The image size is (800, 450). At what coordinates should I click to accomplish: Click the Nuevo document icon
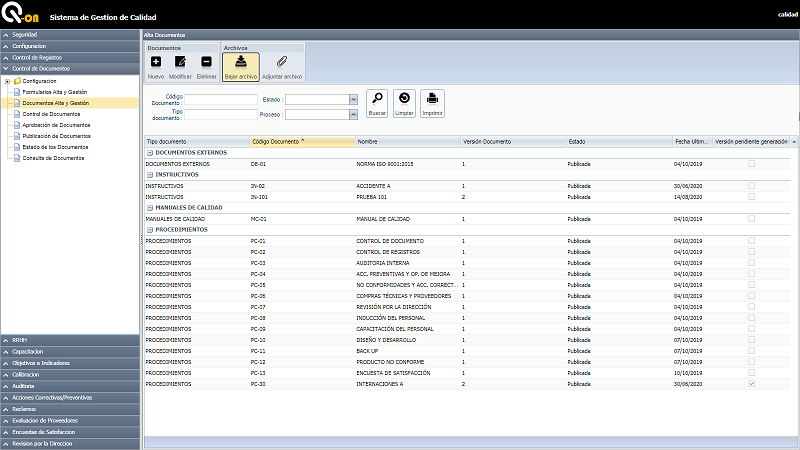click(156, 63)
